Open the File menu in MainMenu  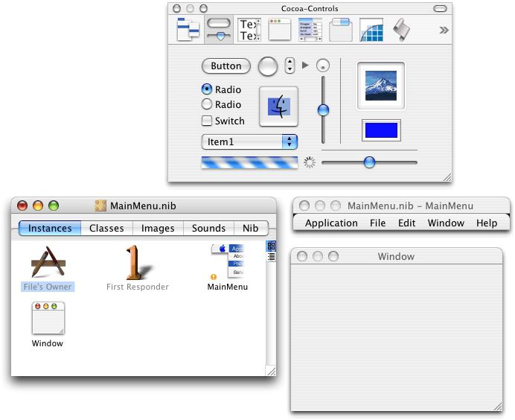(378, 223)
